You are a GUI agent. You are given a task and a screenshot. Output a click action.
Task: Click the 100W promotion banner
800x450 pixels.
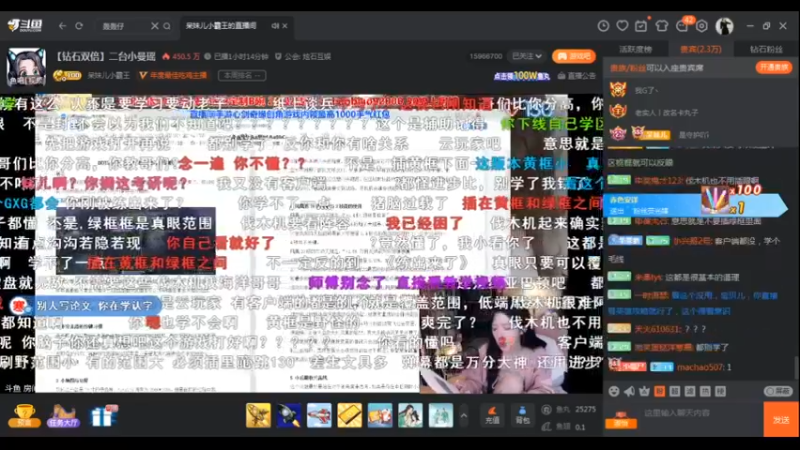point(522,76)
